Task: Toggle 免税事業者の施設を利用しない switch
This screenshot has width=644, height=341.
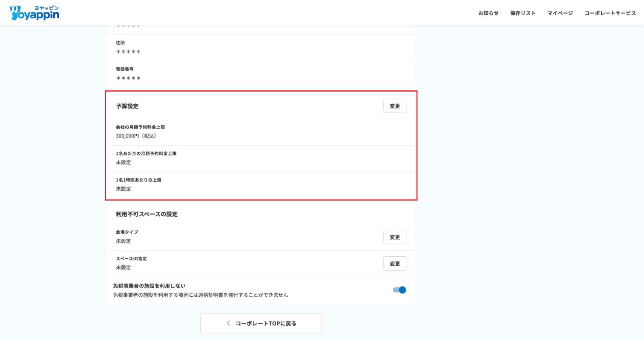Action: tap(399, 290)
